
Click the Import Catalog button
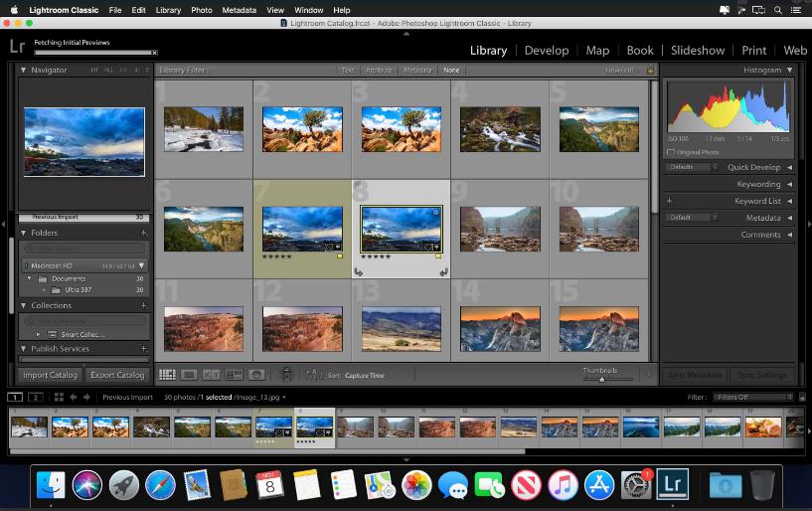[50, 375]
